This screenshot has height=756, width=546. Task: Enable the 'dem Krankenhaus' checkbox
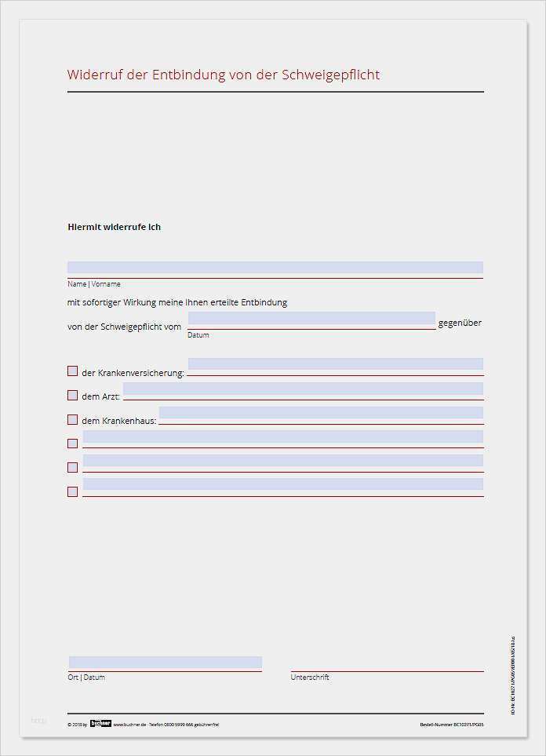click(72, 419)
